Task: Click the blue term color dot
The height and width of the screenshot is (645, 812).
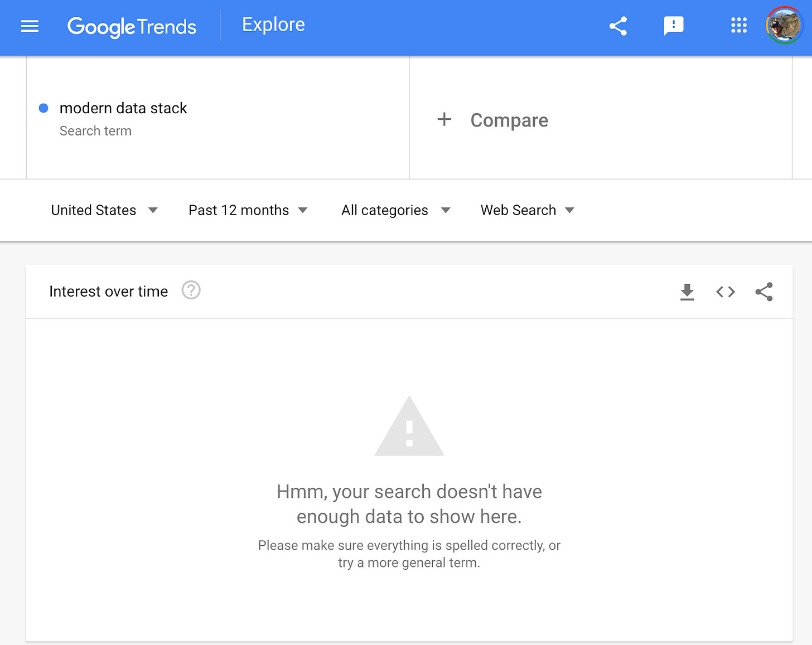Action: pyautogui.click(x=43, y=108)
